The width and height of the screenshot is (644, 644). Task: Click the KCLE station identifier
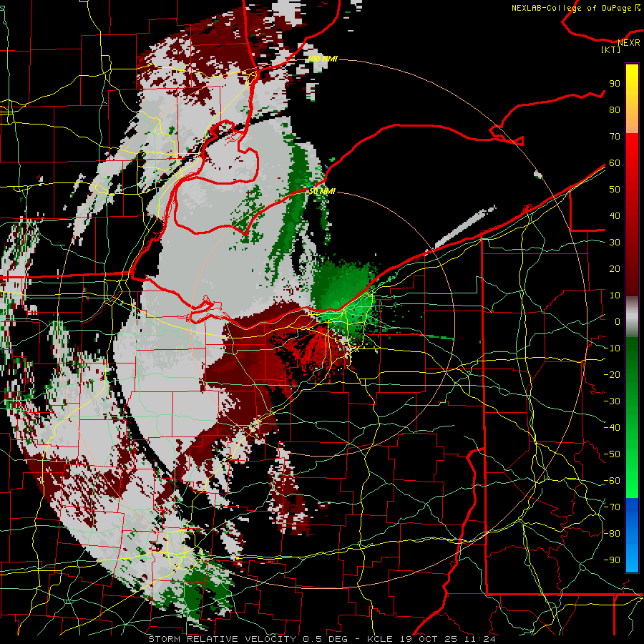[x=381, y=639]
